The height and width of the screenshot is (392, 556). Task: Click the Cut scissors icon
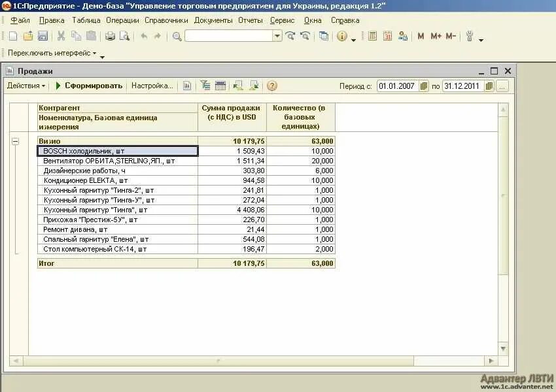61,36
